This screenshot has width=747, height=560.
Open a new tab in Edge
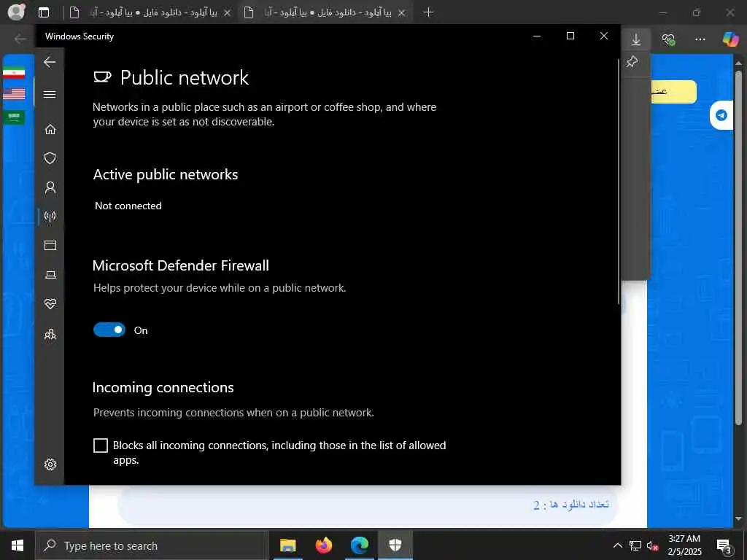[x=428, y=12]
